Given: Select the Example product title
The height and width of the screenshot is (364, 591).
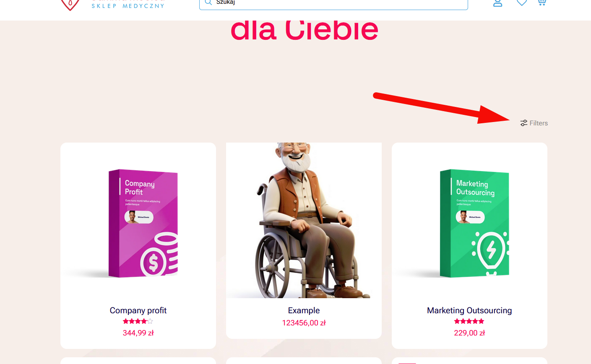Looking at the screenshot, I should 304,310.
